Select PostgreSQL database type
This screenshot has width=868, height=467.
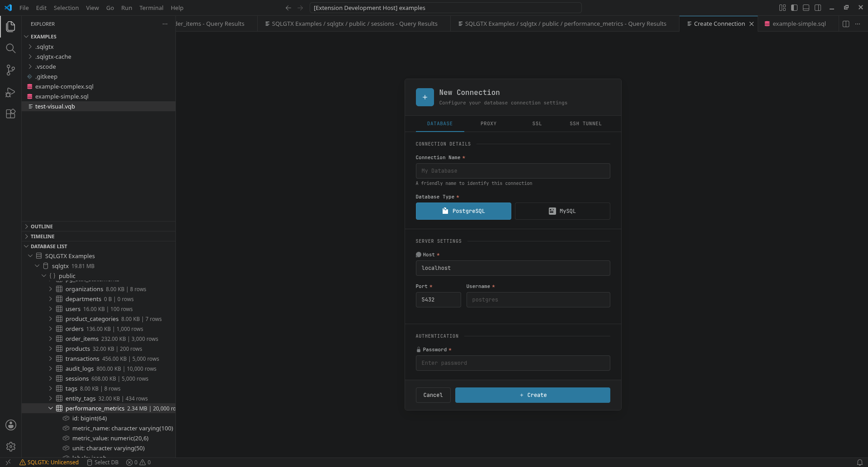[x=463, y=211]
